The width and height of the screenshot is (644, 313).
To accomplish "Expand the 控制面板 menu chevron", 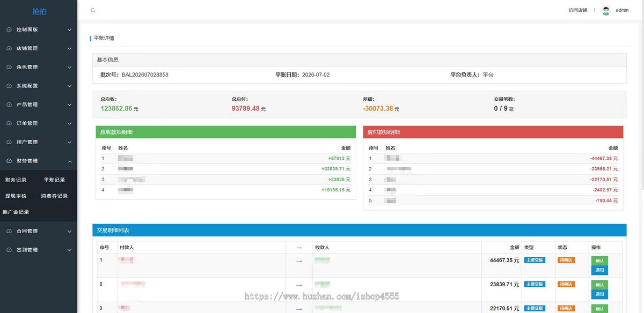I will [69, 30].
